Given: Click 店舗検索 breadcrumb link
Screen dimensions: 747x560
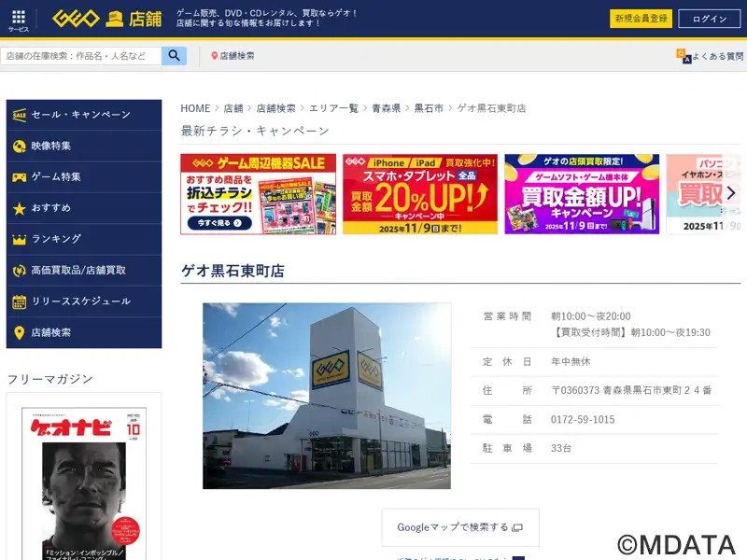Looking at the screenshot, I should pyautogui.click(x=275, y=108).
